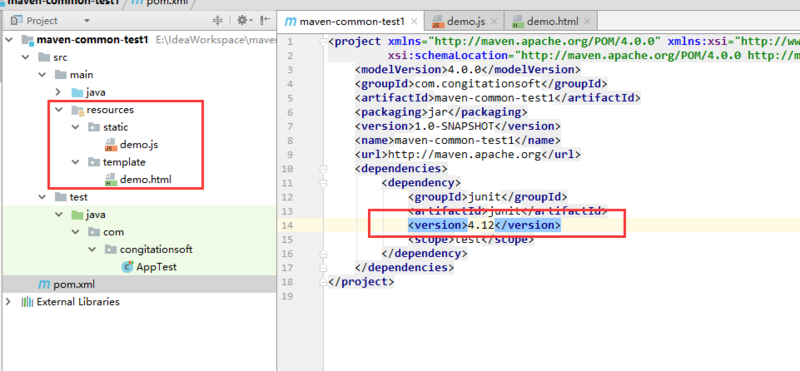Click the modelVersion line in the editor
This screenshot has height=371, width=800.
click(x=467, y=69)
